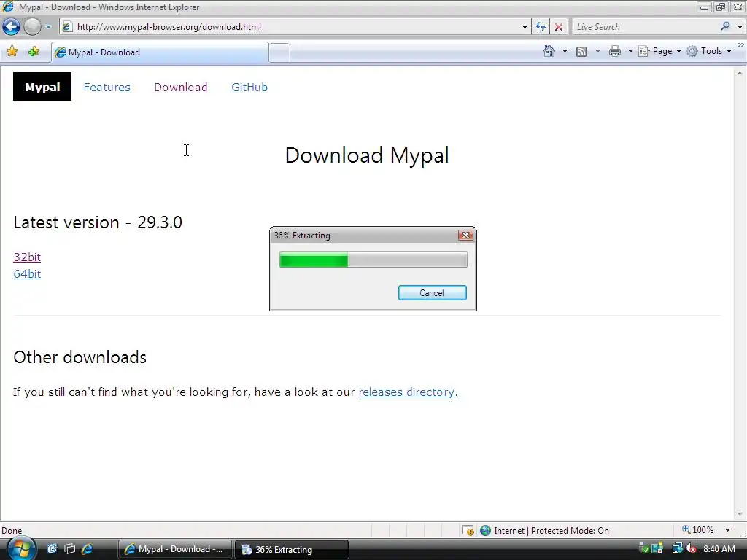747x560 pixels.
Task: Click the security report shield icon in status bar
Action: (468, 531)
